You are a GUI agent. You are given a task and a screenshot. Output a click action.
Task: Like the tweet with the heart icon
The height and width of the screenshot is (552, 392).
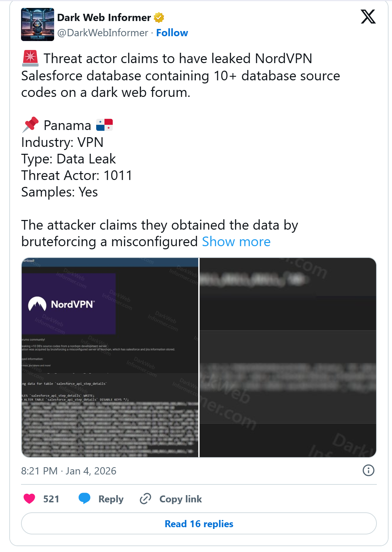[x=29, y=499]
